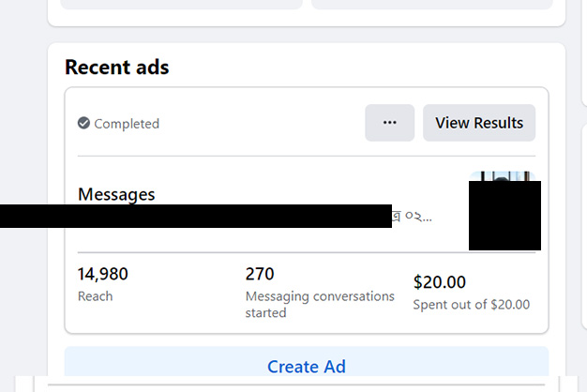Select the Messages ad title
This screenshot has width=587, height=392.
[x=116, y=194]
